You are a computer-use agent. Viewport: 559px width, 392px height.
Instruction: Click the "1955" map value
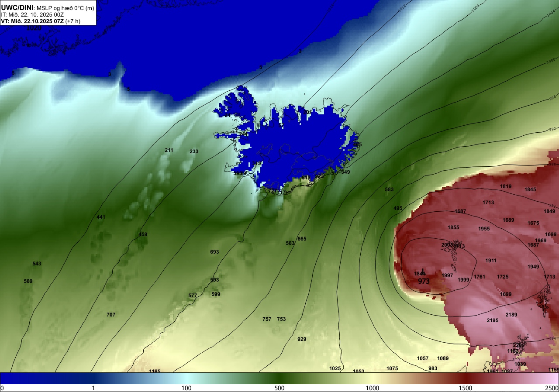(x=484, y=229)
